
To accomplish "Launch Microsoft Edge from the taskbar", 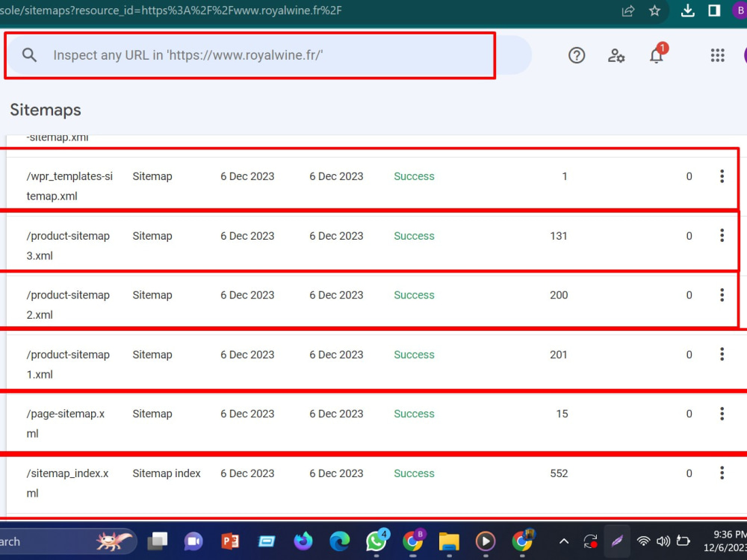I will click(339, 541).
